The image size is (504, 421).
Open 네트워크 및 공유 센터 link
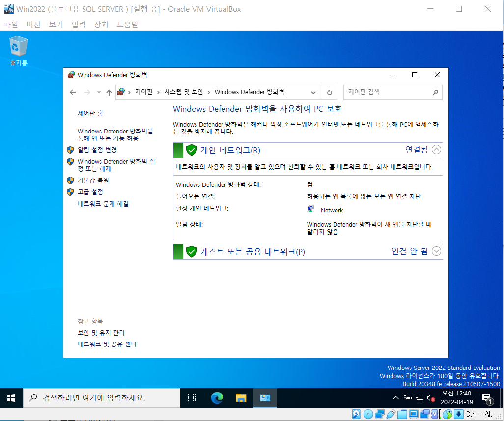107,344
